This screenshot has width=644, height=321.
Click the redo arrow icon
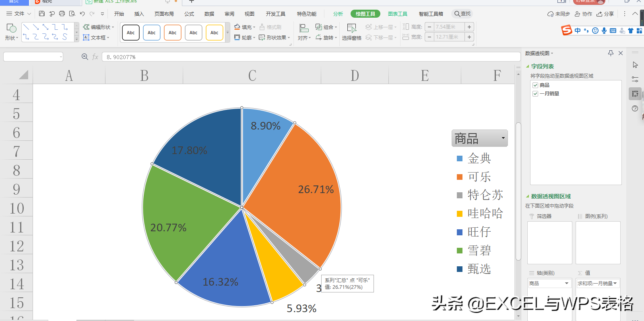pyautogui.click(x=92, y=14)
